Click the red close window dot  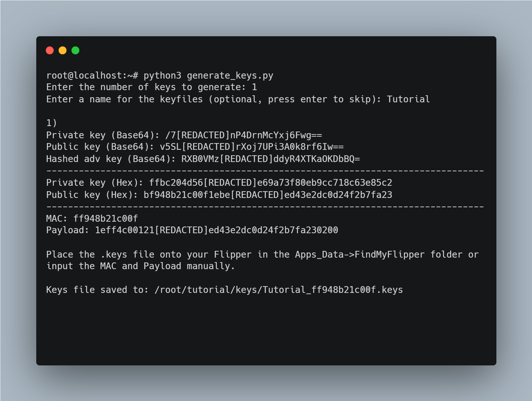click(50, 50)
